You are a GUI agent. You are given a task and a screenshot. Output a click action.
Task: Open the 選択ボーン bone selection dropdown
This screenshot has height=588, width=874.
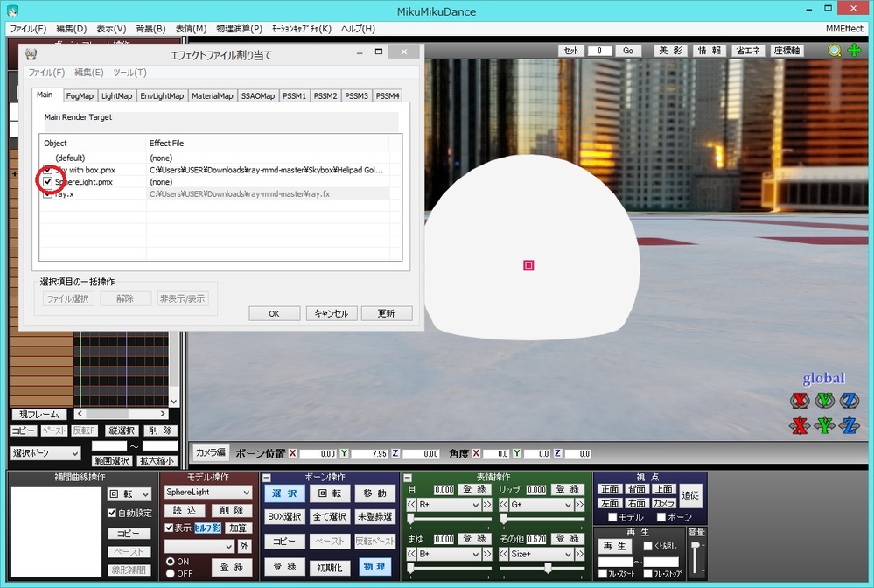45,452
